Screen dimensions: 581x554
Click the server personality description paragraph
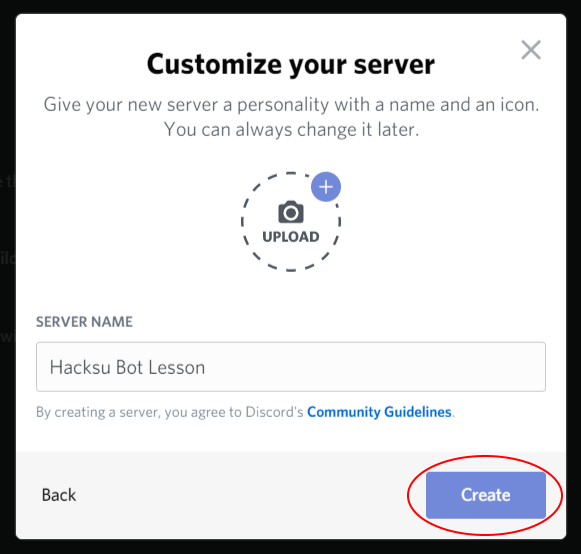[x=291, y=117]
